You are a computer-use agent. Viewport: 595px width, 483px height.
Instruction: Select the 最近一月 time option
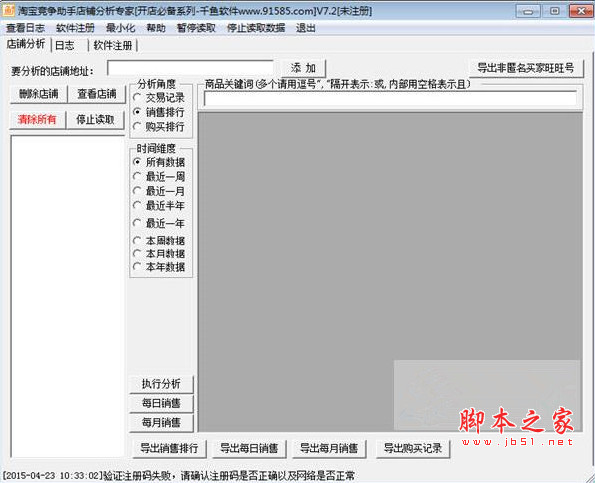point(159,191)
